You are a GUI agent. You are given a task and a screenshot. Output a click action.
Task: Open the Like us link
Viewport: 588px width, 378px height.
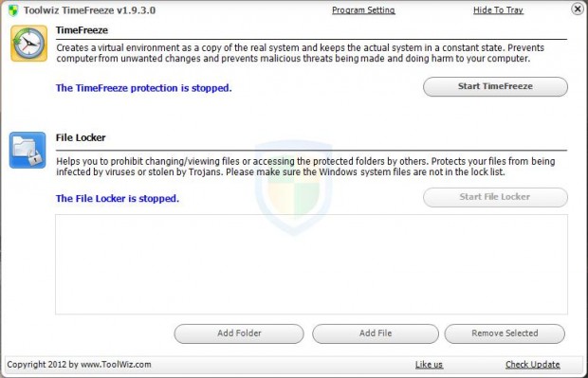[429, 365]
